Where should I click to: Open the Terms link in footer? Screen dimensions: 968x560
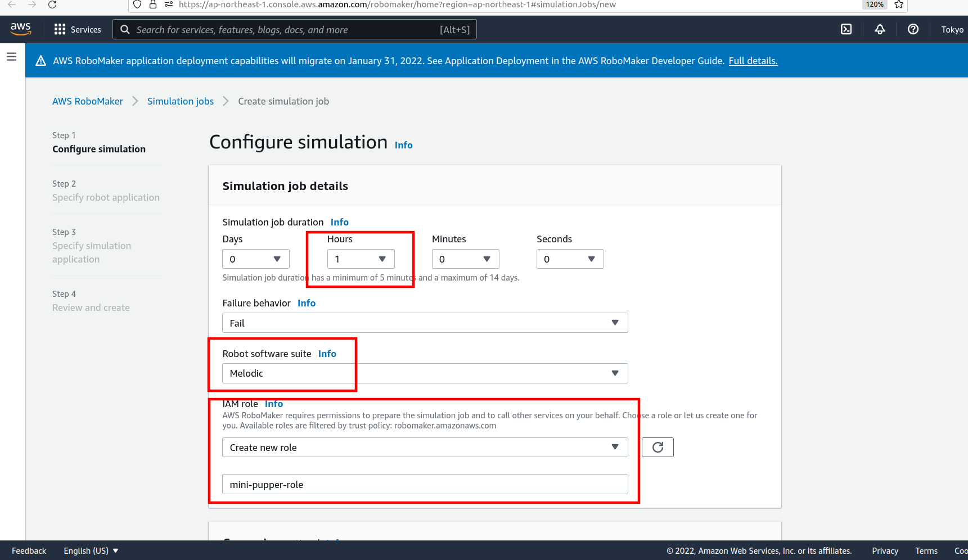(x=926, y=551)
